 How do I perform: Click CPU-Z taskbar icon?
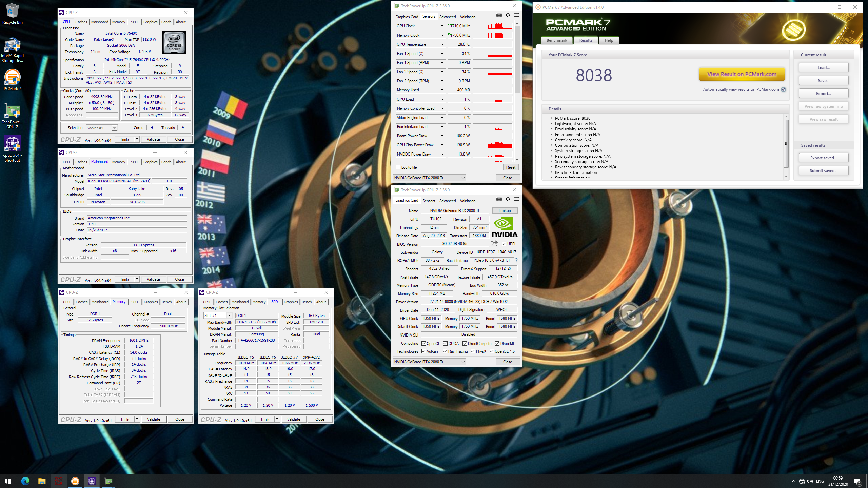pyautogui.click(x=92, y=481)
